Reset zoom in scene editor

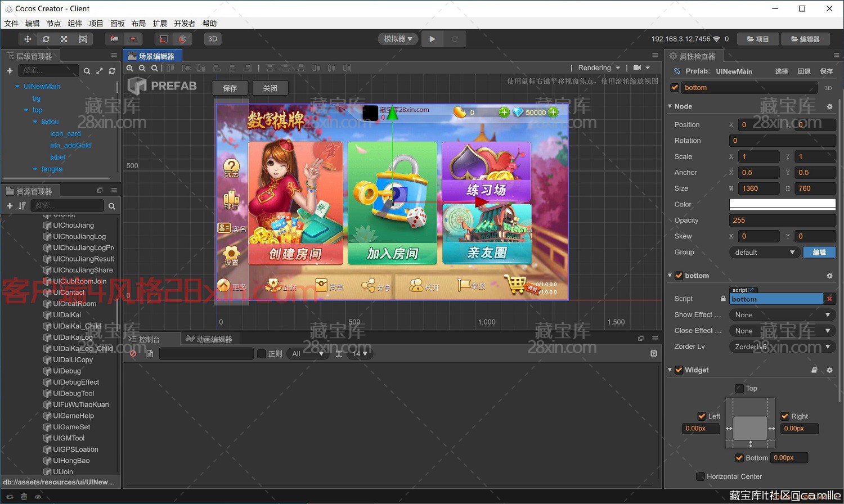click(155, 68)
